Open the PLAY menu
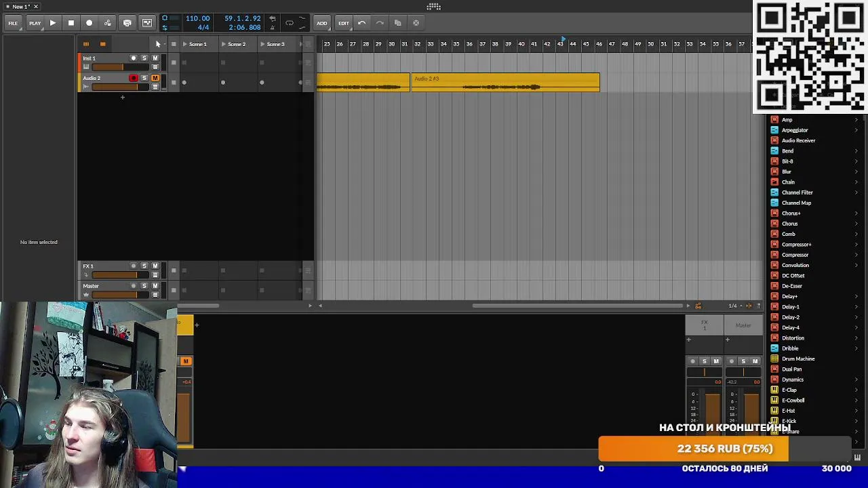Image resolution: width=868 pixels, height=488 pixels. coord(35,23)
